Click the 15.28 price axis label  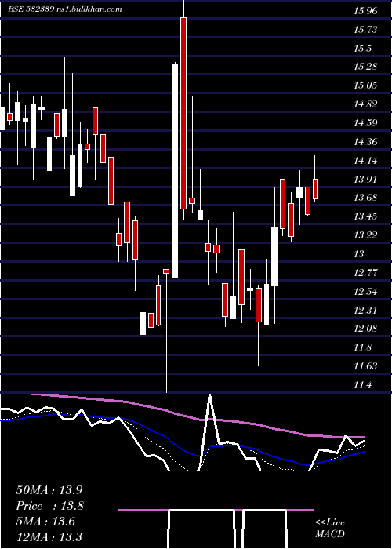(x=365, y=67)
